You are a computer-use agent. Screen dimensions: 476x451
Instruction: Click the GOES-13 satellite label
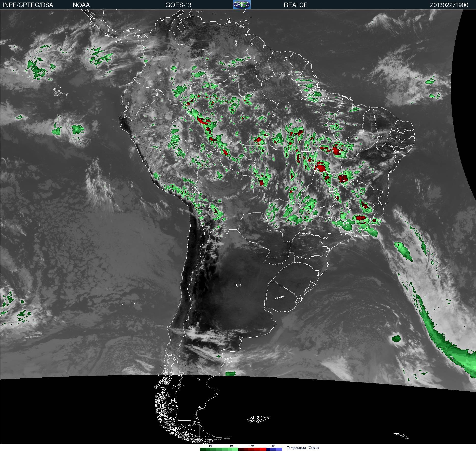point(178,5)
